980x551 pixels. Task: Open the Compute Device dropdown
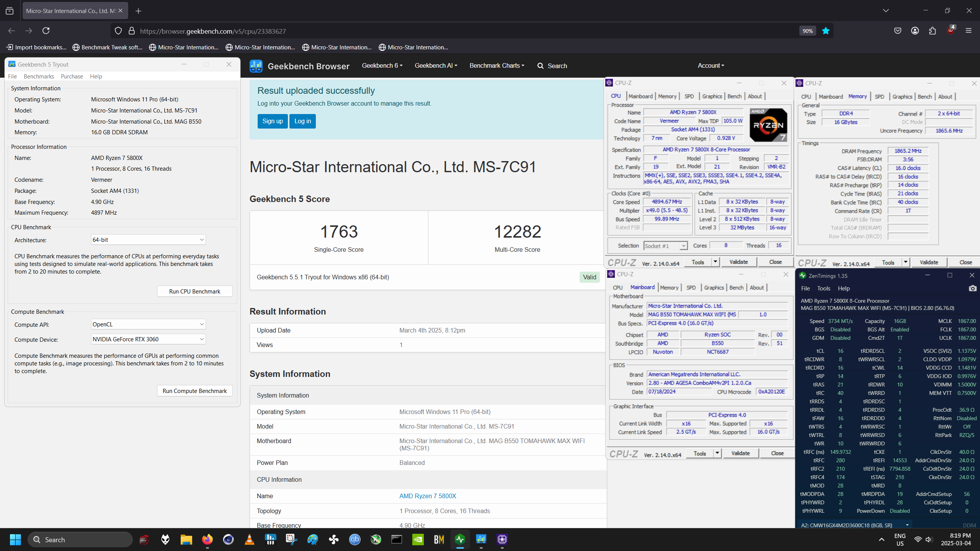pos(149,339)
